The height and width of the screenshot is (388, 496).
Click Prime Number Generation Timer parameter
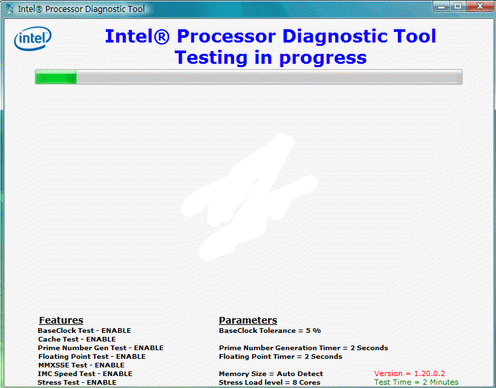[x=303, y=348]
